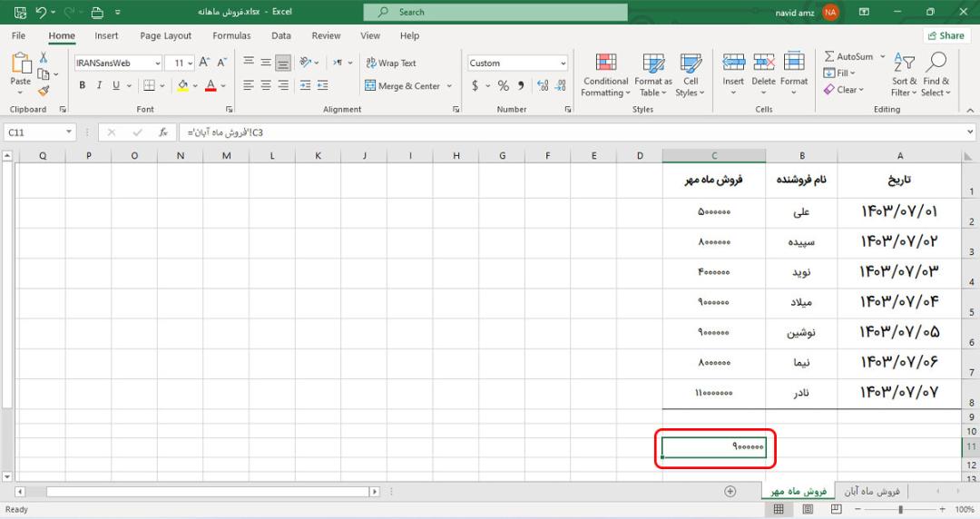Viewport: 980px width, 519px height.
Task: Switch to Page Layout view in the status bar
Action: (x=808, y=509)
